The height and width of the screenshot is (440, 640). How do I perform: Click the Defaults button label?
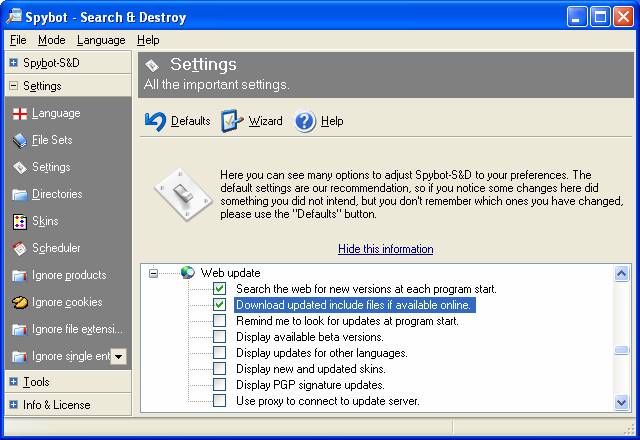[x=191, y=121]
